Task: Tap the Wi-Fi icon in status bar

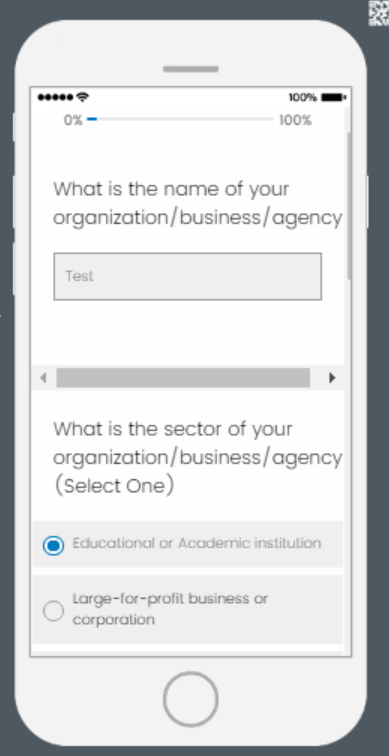Action: pyautogui.click(x=83, y=97)
